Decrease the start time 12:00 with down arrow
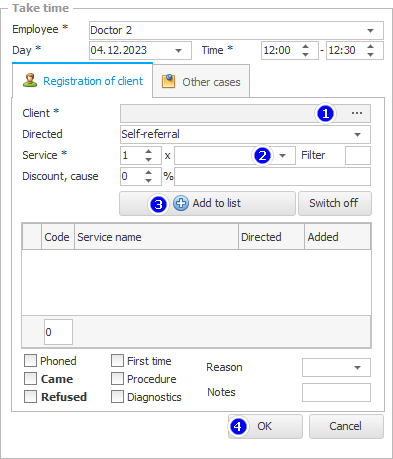 305,55
